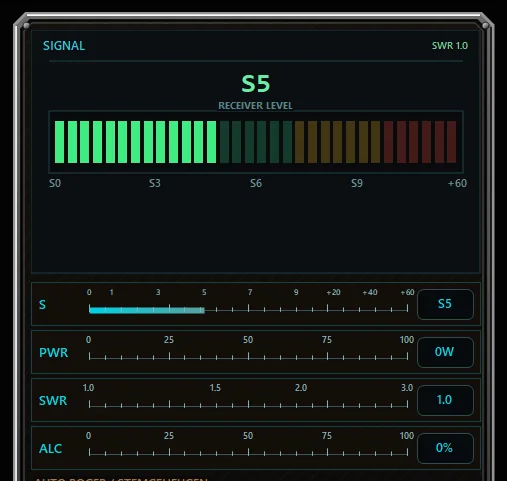Click the PWR row label

[53, 353]
